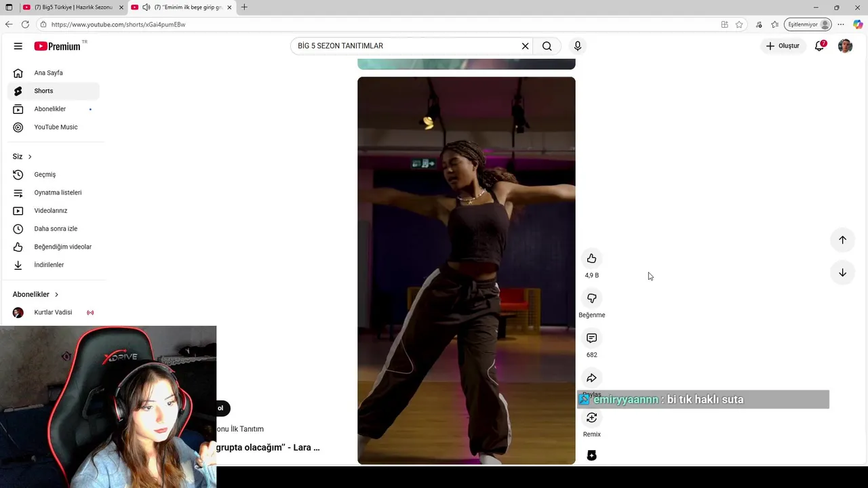The width and height of the screenshot is (868, 488).
Task: Open the Oluştur create menu
Action: coord(783,46)
